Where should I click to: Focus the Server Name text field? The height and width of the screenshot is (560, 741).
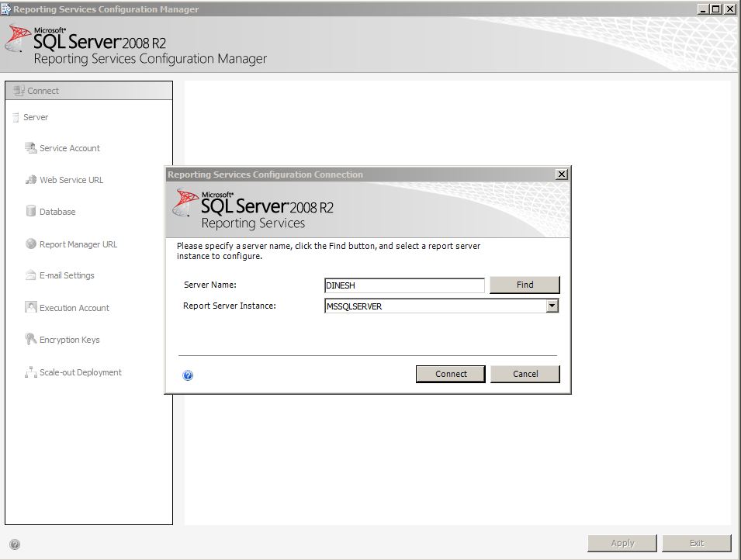(x=404, y=285)
